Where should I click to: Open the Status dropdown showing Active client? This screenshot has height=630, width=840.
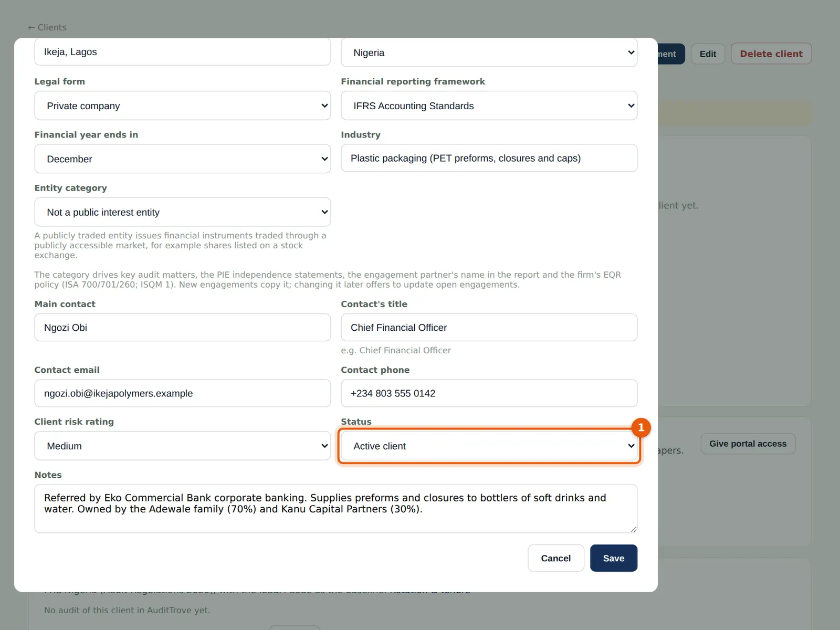[489, 446]
